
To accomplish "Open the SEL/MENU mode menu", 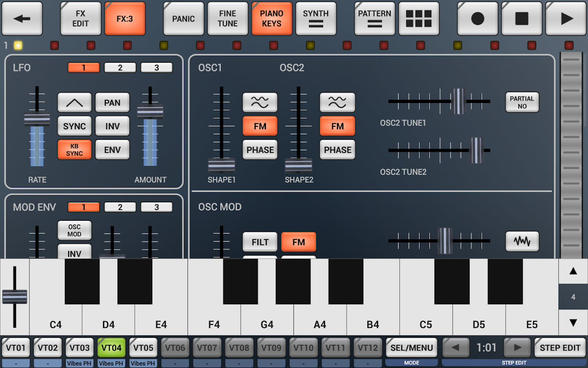I will [x=412, y=348].
